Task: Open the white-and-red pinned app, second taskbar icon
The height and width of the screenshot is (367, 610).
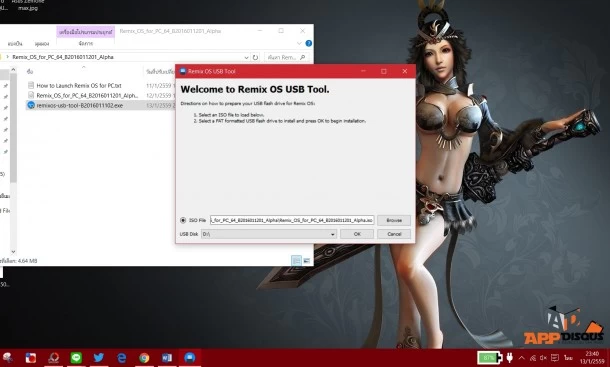Action: click(x=31, y=357)
